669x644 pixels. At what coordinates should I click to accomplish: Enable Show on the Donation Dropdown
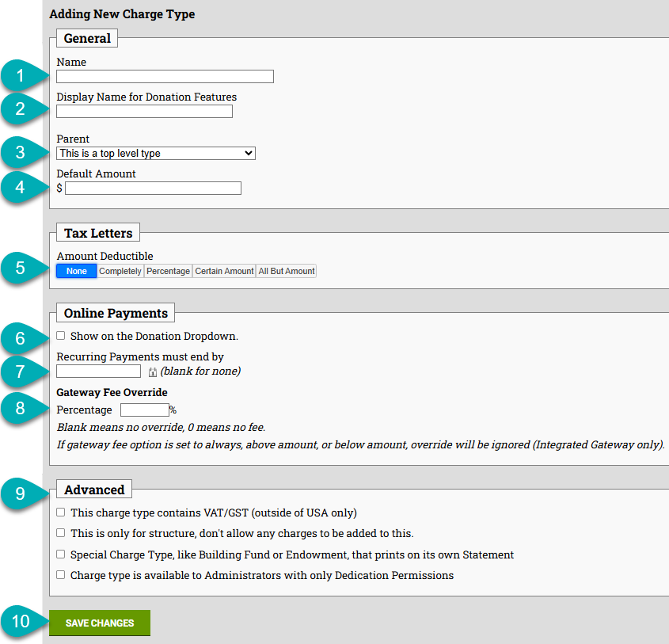pyautogui.click(x=61, y=336)
